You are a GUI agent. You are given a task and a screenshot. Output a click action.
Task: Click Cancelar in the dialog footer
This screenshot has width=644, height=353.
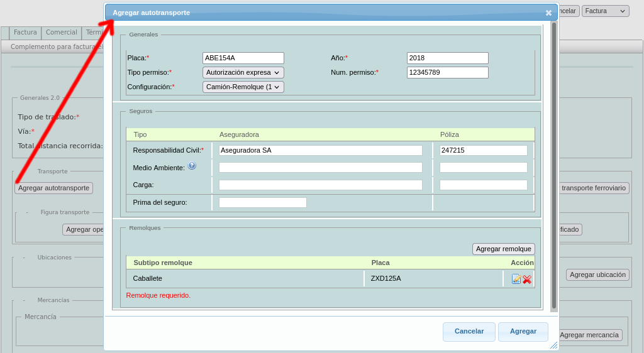[469, 331]
